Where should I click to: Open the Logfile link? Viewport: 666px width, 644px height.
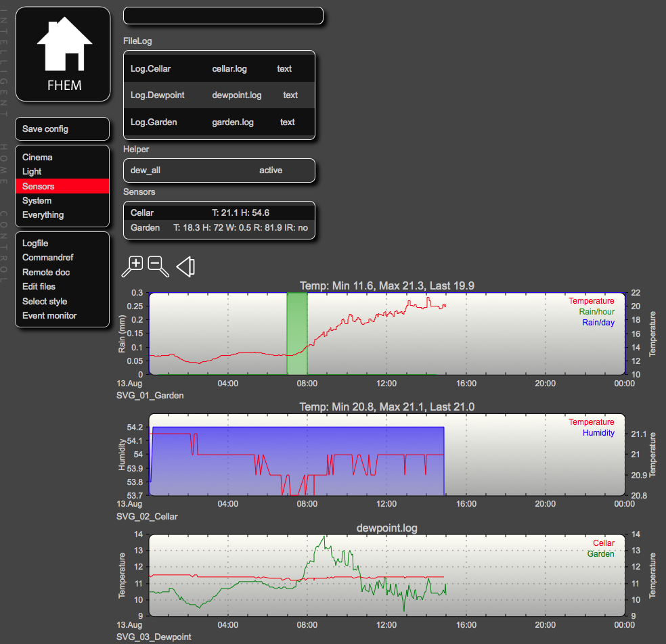(x=35, y=244)
